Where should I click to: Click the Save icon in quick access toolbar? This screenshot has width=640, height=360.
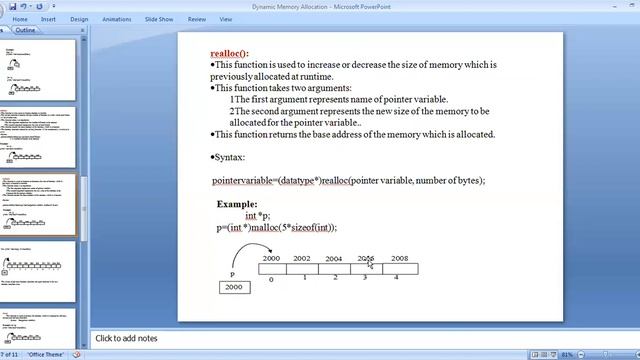[12, 7]
